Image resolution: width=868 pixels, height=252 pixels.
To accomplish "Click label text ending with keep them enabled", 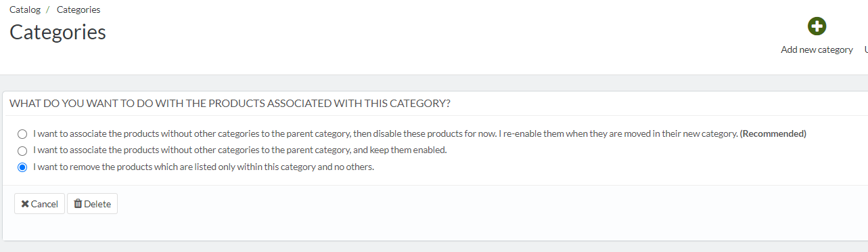I will point(240,150).
